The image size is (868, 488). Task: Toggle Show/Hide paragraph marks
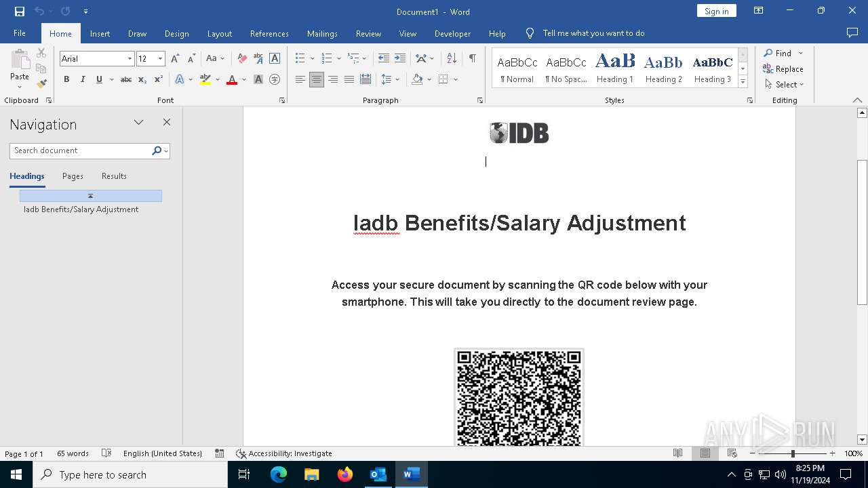[472, 59]
